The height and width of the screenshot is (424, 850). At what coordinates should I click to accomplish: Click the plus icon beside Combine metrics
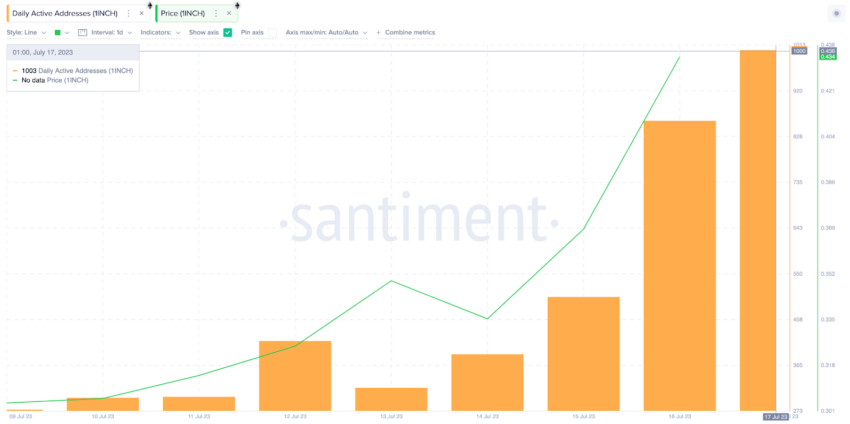click(x=378, y=33)
